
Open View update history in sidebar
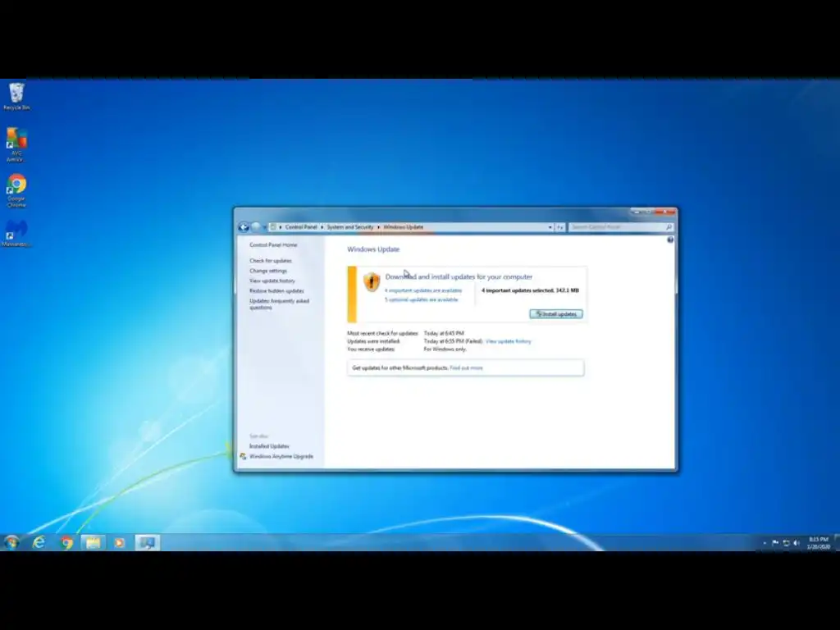272,281
